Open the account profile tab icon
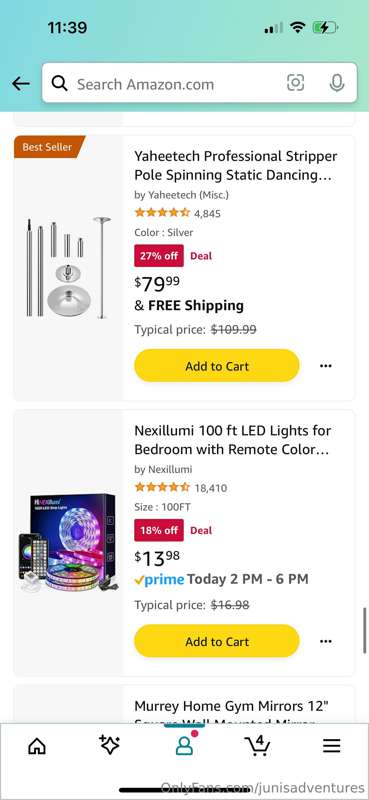The width and height of the screenshot is (369, 800). pyautogui.click(x=184, y=745)
